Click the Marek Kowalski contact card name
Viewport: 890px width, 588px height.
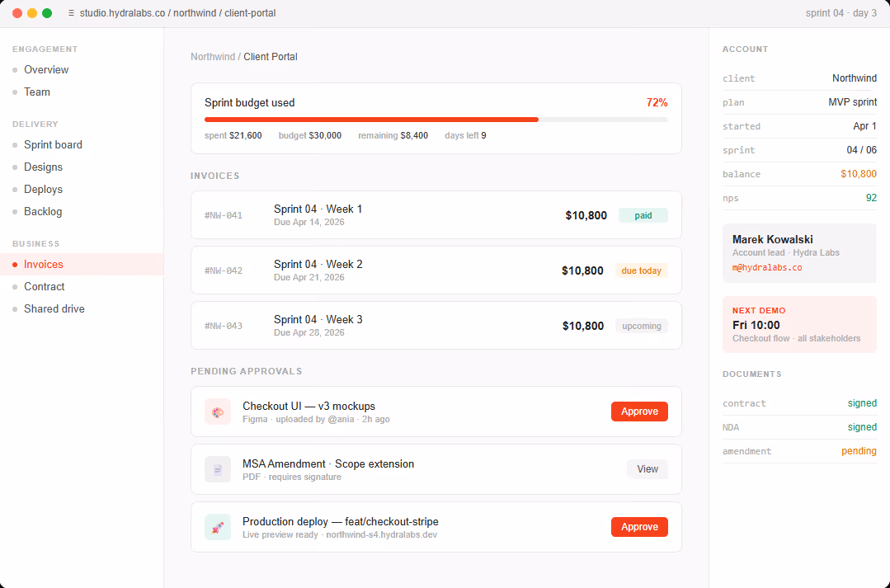(773, 239)
